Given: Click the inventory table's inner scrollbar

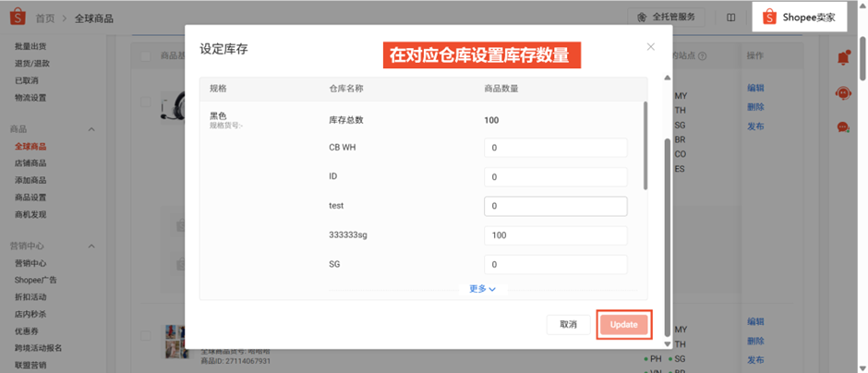Looking at the screenshot, I should 645,146.
